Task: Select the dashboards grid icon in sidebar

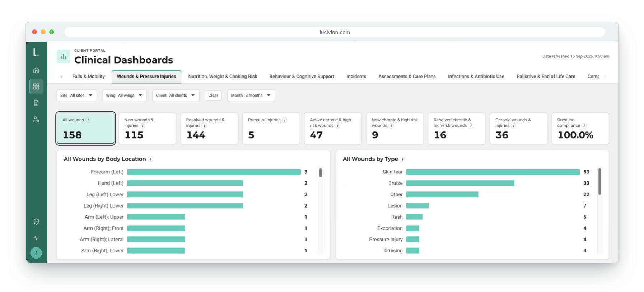Action: click(x=36, y=87)
